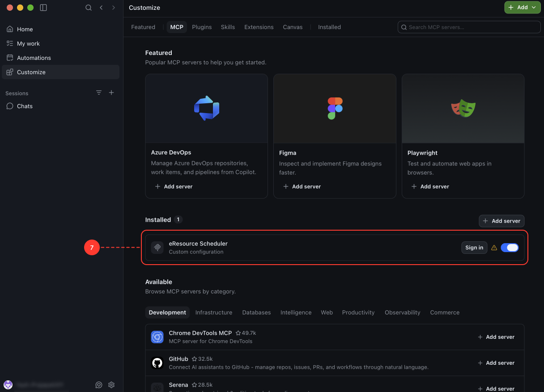Open the Playwright card image
This screenshot has width=544, height=392.
coord(463,109)
